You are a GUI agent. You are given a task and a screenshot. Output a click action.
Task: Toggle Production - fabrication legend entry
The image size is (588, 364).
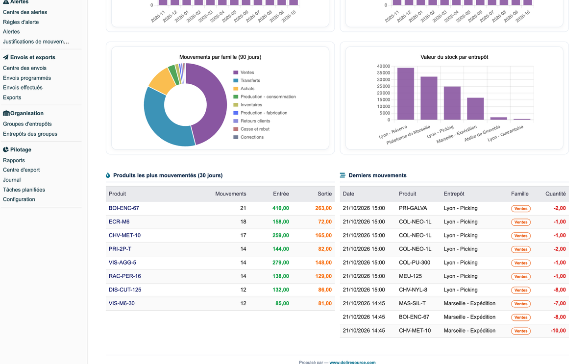pos(260,113)
